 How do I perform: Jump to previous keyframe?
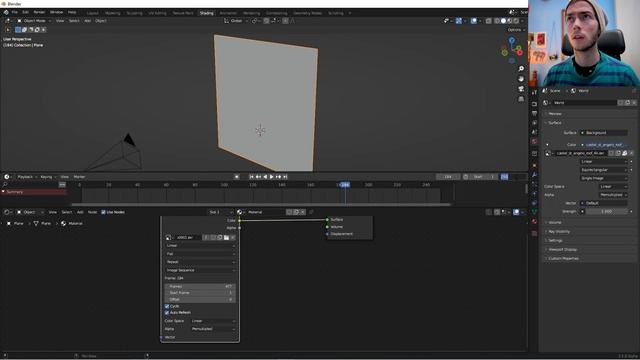pos(258,177)
